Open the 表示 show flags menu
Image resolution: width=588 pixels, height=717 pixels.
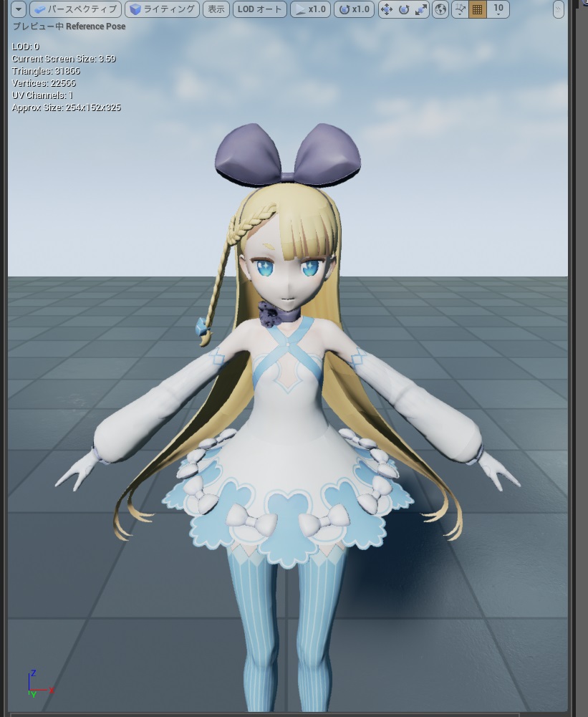(216, 9)
